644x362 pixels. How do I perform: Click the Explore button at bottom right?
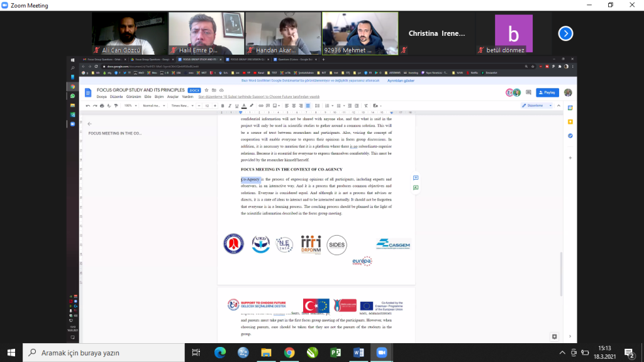pos(555,337)
